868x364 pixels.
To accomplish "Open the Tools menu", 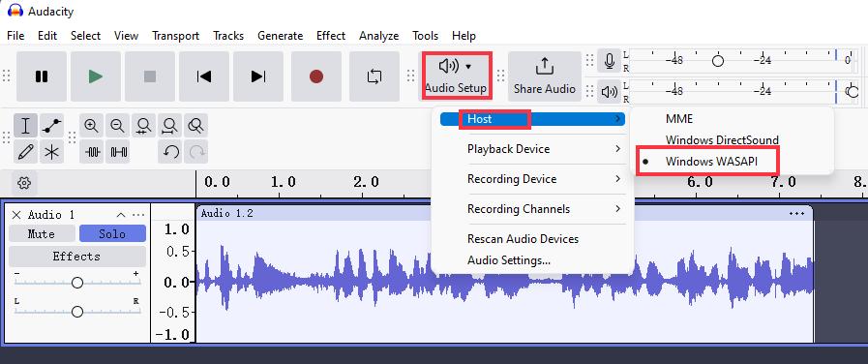I will coord(425,36).
